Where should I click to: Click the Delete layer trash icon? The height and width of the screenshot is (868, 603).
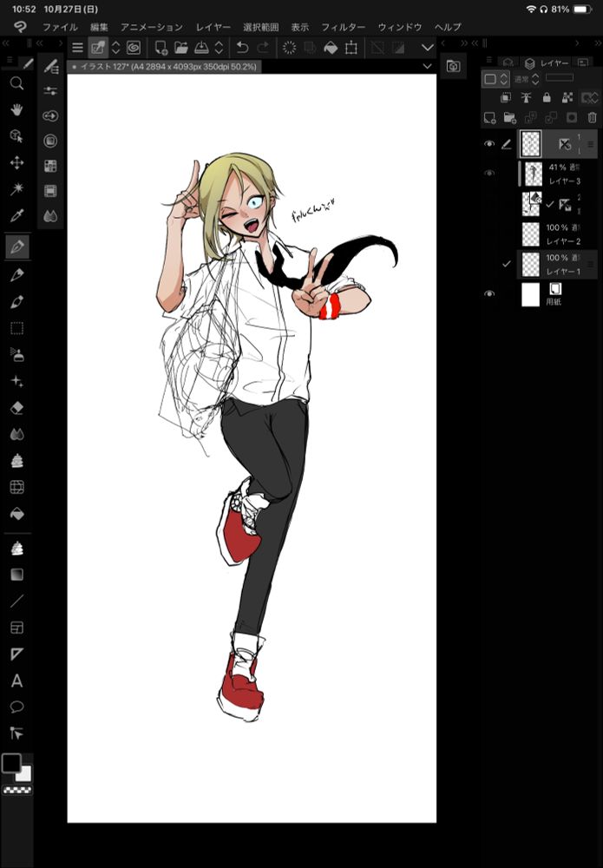coord(592,117)
